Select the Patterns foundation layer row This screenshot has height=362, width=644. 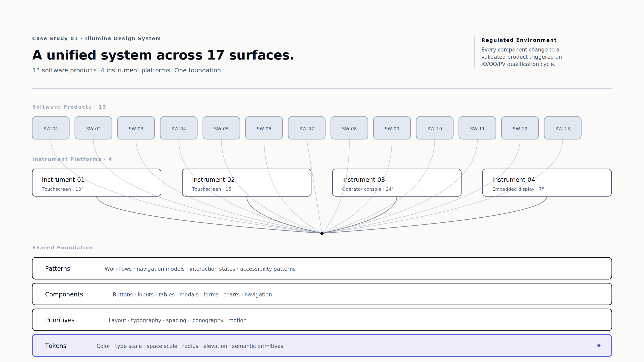(x=322, y=268)
